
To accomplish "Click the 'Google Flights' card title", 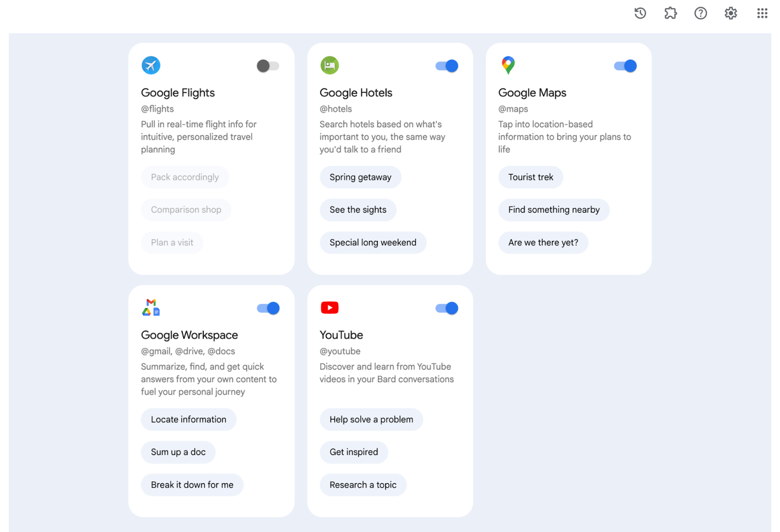I will [x=178, y=93].
